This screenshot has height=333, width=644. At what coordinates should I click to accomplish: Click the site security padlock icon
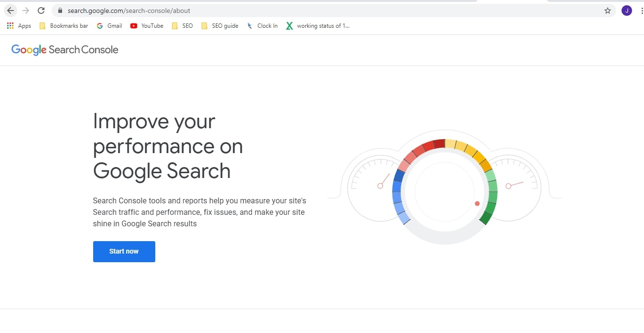60,10
